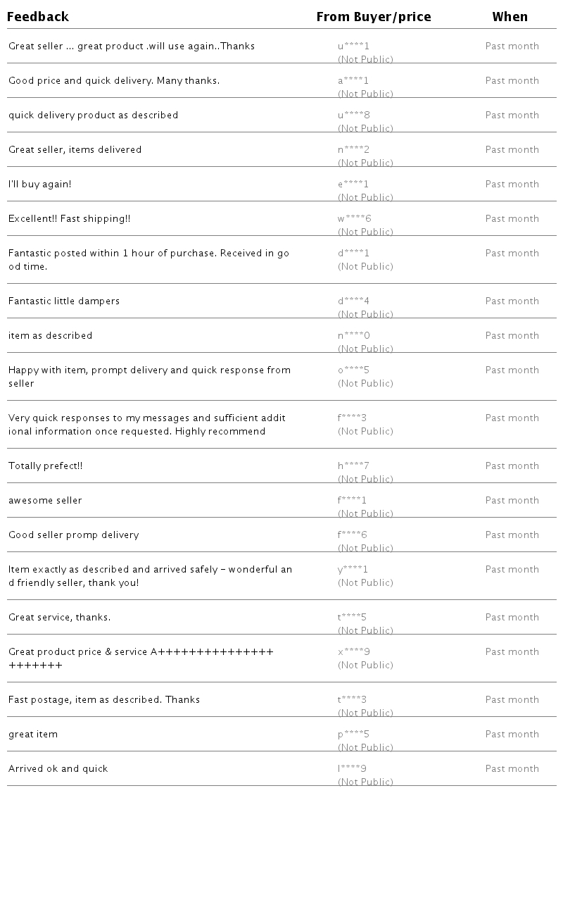Open buyer h****7's profile
563x924 pixels.
pyautogui.click(x=353, y=466)
